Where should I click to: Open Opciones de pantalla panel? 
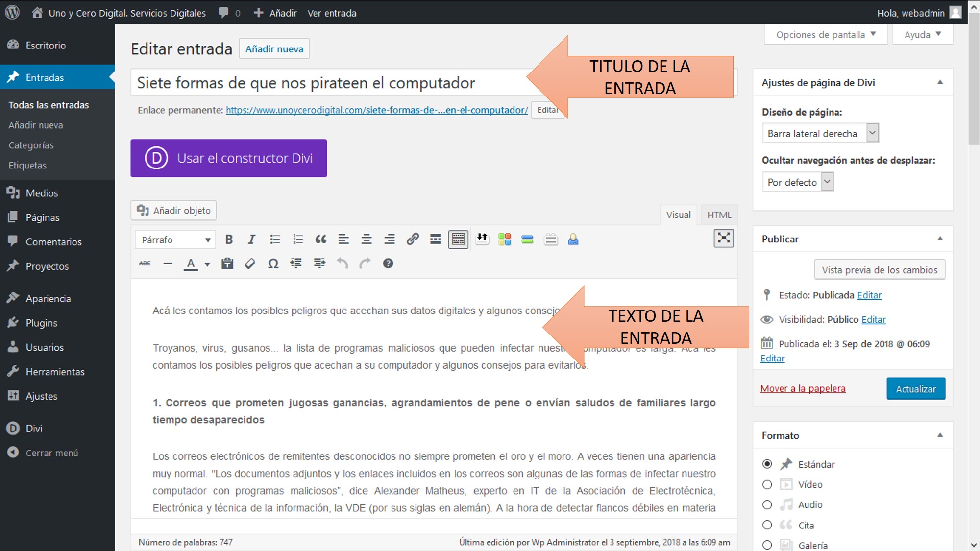point(826,35)
